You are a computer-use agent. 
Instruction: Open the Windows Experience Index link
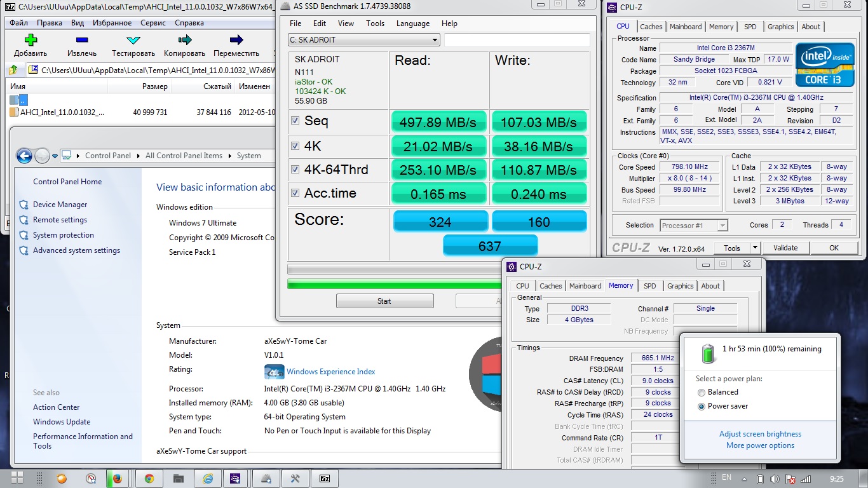330,372
